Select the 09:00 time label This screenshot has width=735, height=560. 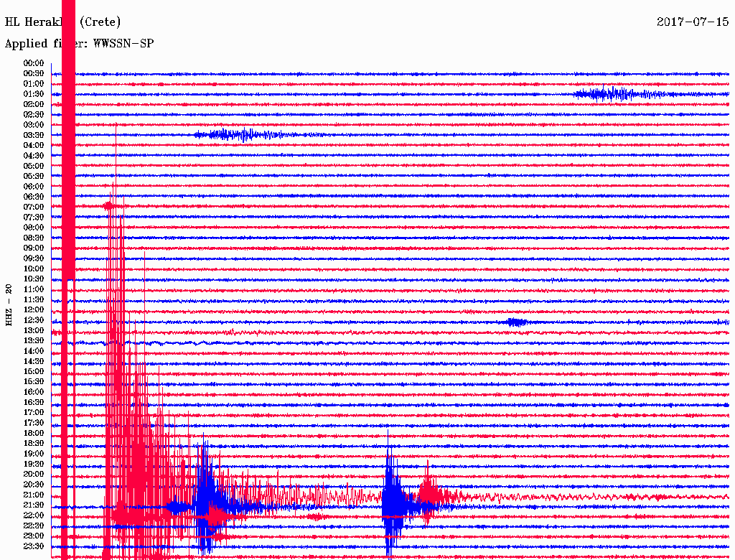pos(33,248)
